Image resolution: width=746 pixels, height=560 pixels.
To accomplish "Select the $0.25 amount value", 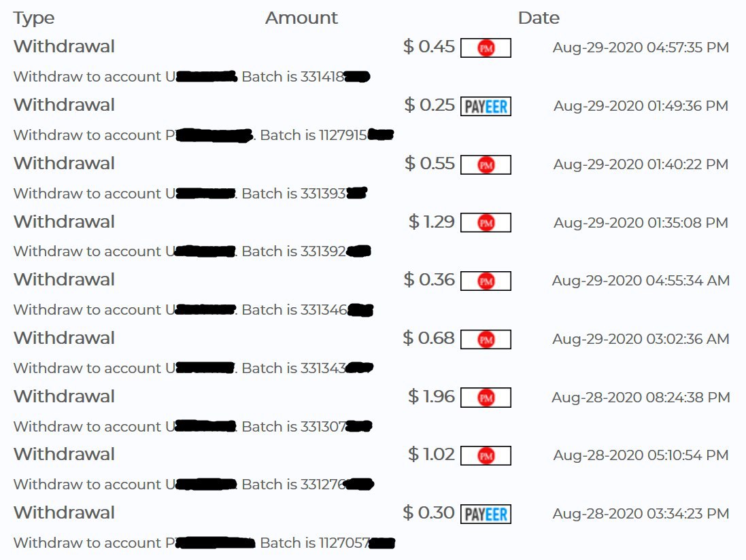I will pos(429,105).
